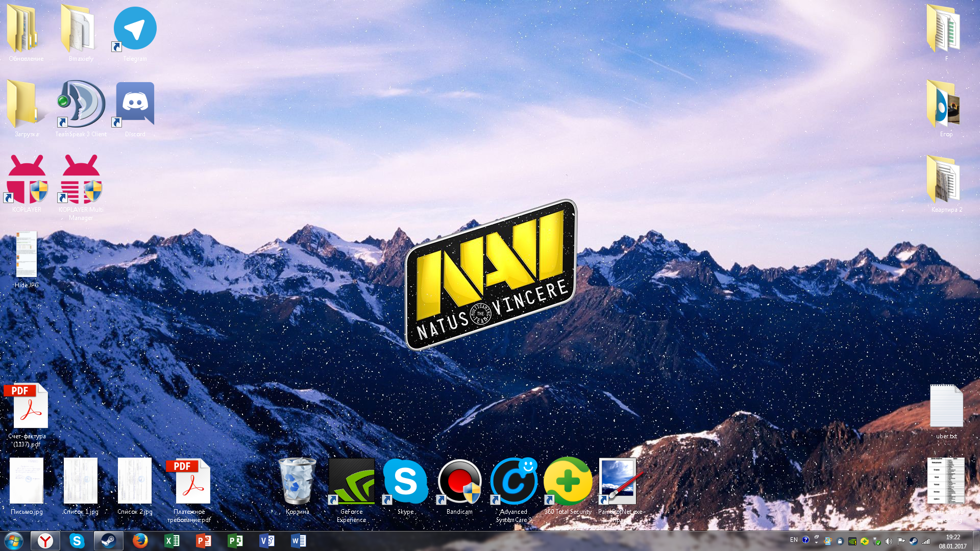The height and width of the screenshot is (551, 980).
Task: Select the PaintDotNet.exe shortcut
Action: point(621,491)
